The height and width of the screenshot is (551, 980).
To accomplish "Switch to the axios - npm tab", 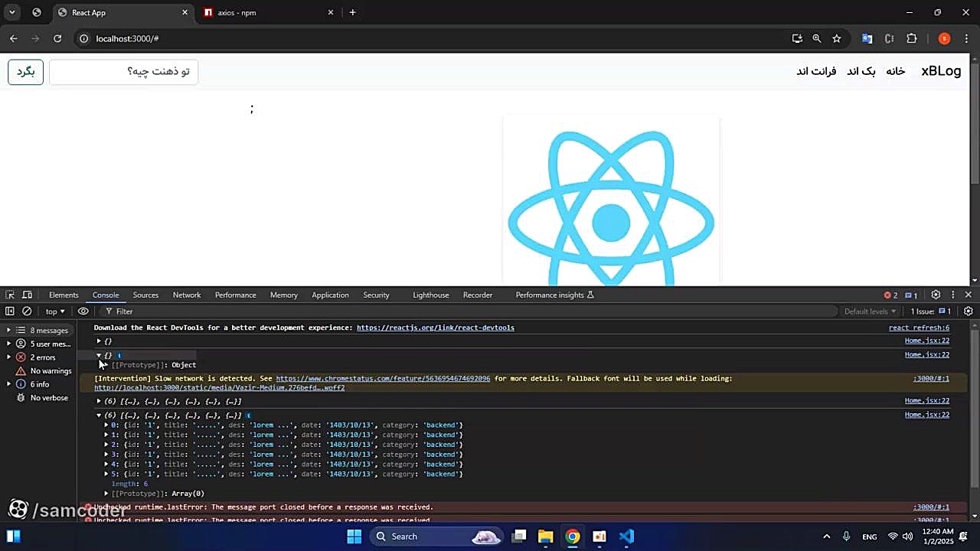I will tap(267, 12).
